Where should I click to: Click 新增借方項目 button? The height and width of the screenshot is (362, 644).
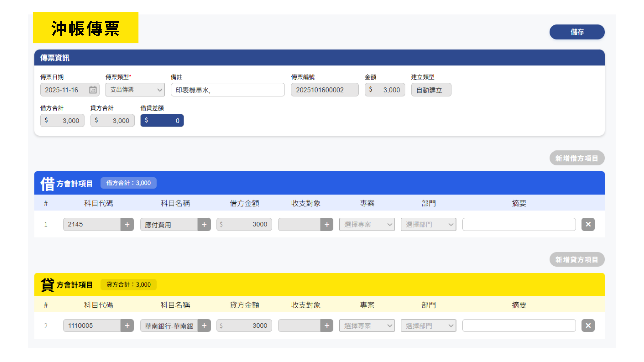coord(577,158)
